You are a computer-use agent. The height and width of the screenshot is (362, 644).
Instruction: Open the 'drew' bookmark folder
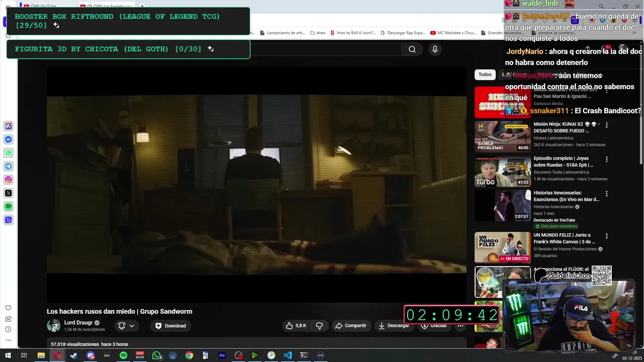pyautogui.click(x=318, y=33)
